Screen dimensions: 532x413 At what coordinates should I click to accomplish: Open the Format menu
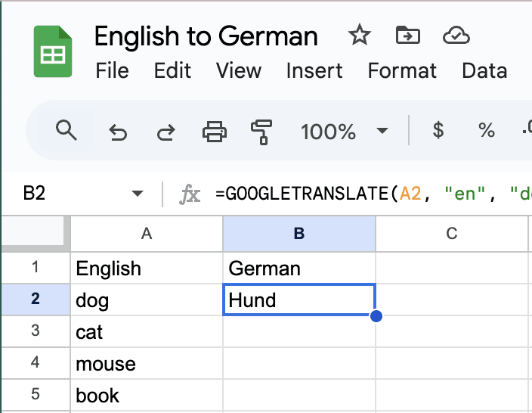click(402, 70)
